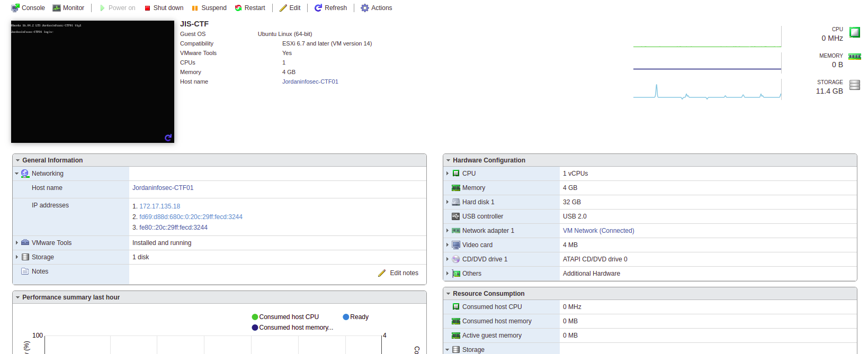Toggle the Consumed host CPU legend entry
This screenshot has height=354, width=868.
(x=285, y=317)
